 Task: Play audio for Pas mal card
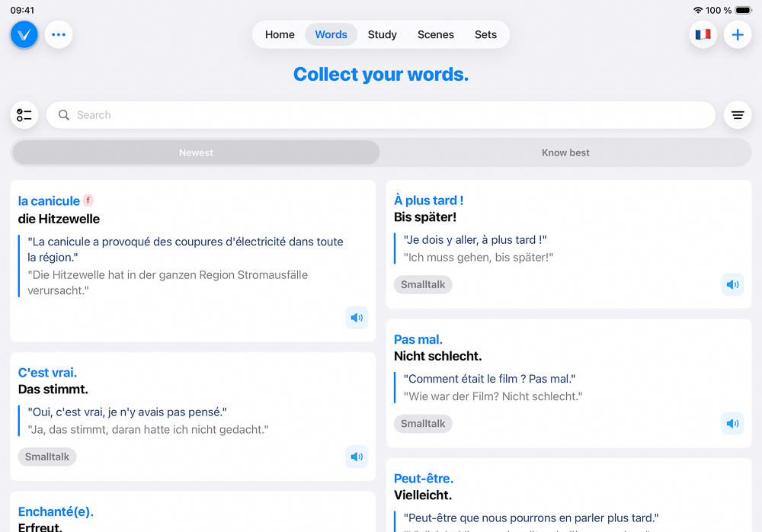[732, 424]
